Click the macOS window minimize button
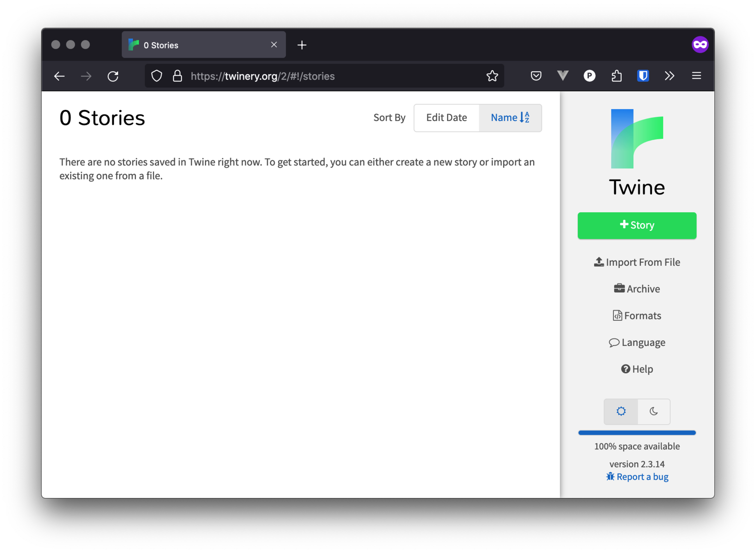Image resolution: width=756 pixels, height=553 pixels. [x=70, y=45]
